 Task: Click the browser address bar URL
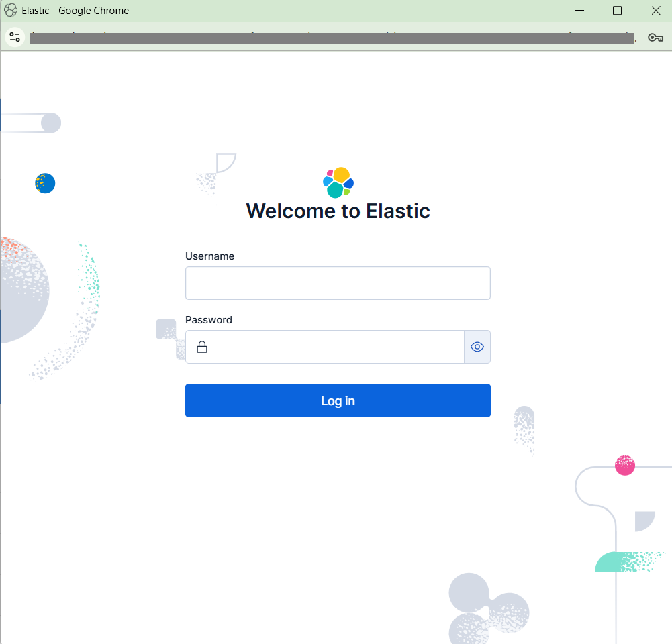(x=332, y=38)
